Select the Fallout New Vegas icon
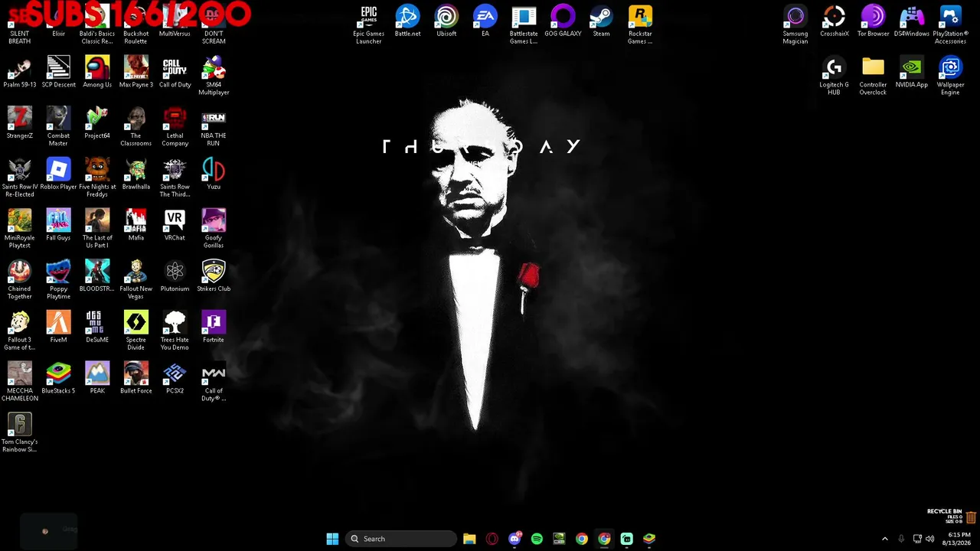 pyautogui.click(x=136, y=279)
